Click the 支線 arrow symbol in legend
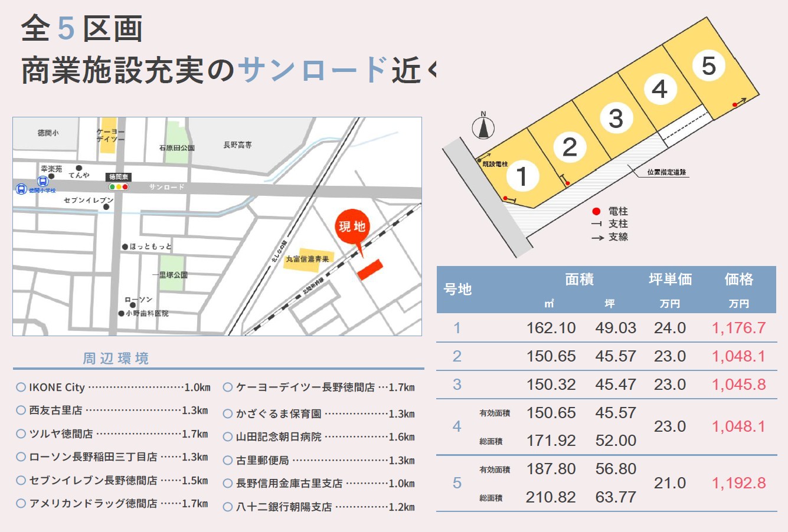 click(597, 237)
